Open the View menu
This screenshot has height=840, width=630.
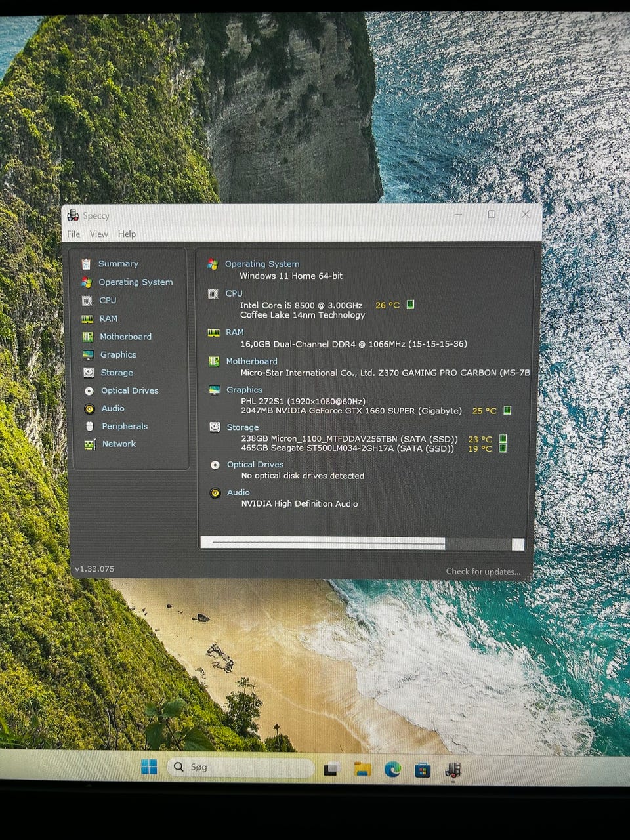coord(99,234)
